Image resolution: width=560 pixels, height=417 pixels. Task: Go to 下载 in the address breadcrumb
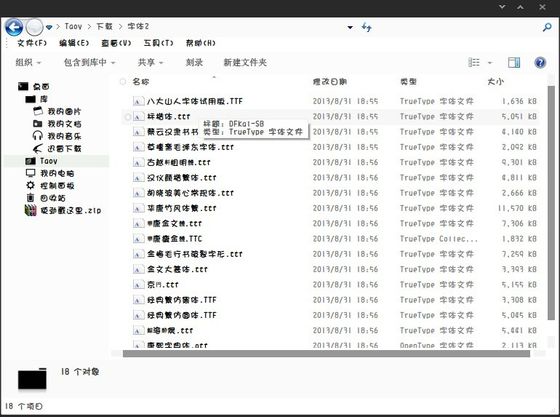tap(105, 27)
